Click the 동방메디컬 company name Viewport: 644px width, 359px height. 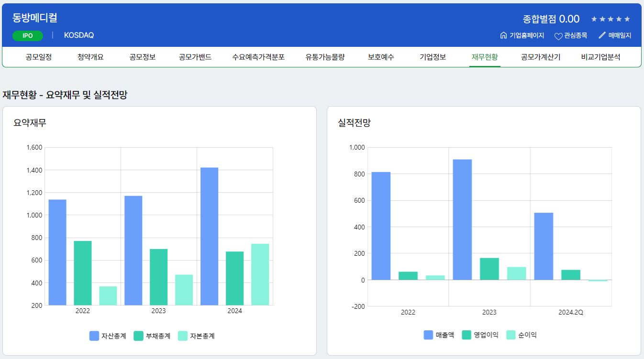[x=35, y=18]
